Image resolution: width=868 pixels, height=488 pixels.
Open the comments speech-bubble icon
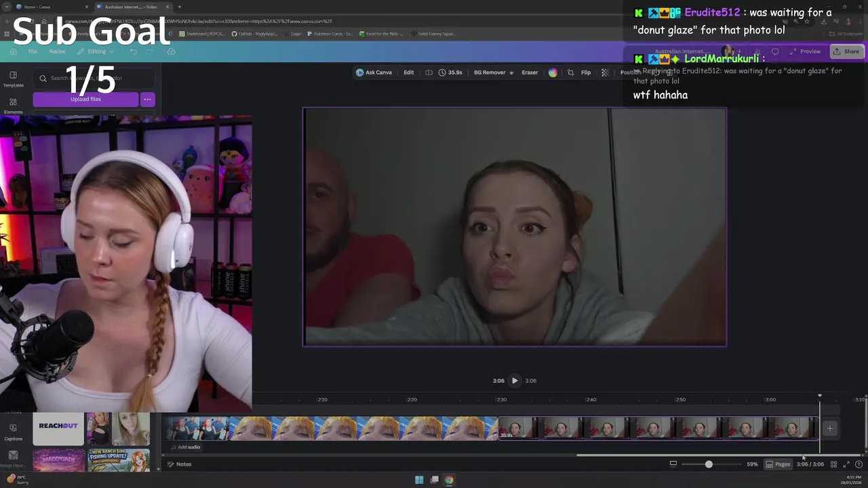[775, 52]
